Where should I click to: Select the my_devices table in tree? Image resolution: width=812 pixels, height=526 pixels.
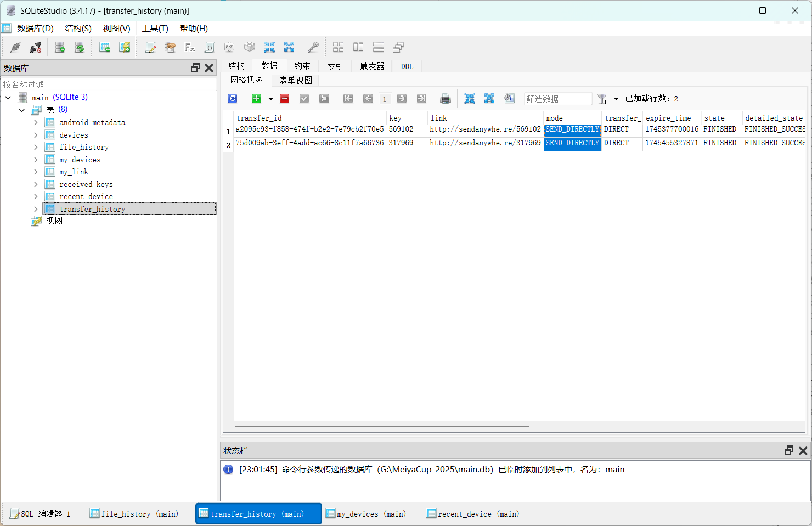[80, 160]
